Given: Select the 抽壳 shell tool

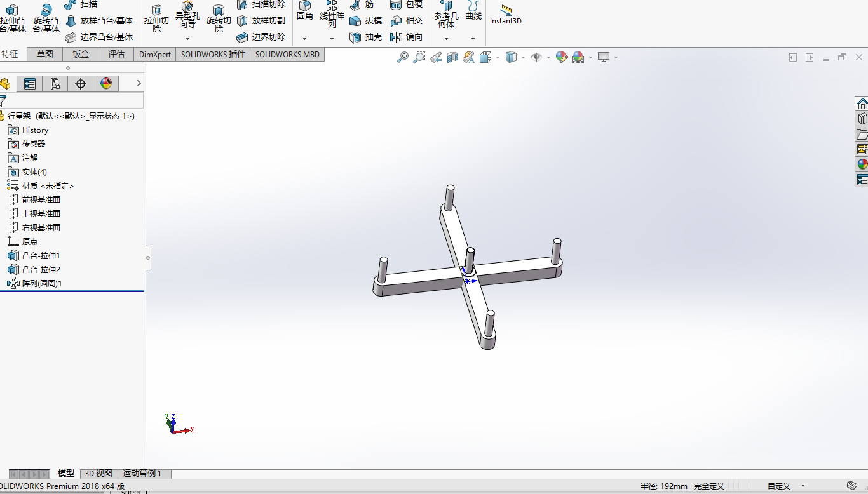Looking at the screenshot, I should pyautogui.click(x=366, y=37).
